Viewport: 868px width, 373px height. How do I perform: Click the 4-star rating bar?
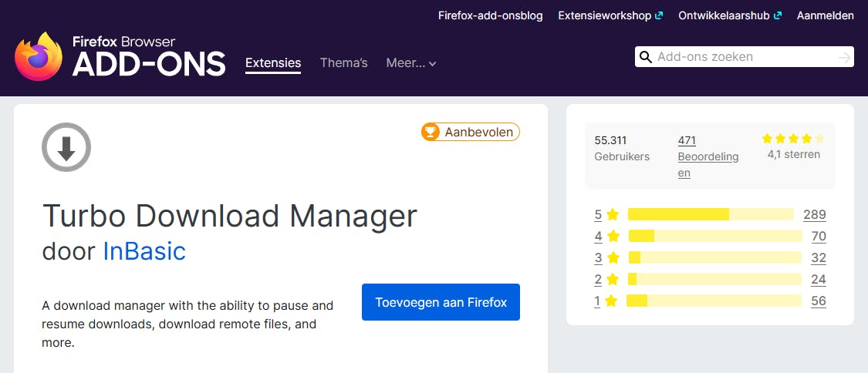[715, 237]
